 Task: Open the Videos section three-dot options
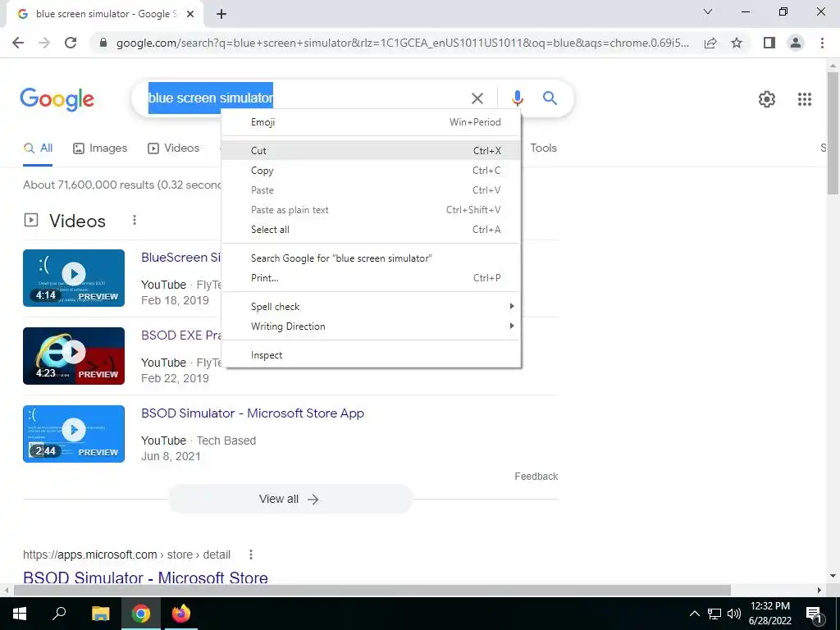coord(135,220)
